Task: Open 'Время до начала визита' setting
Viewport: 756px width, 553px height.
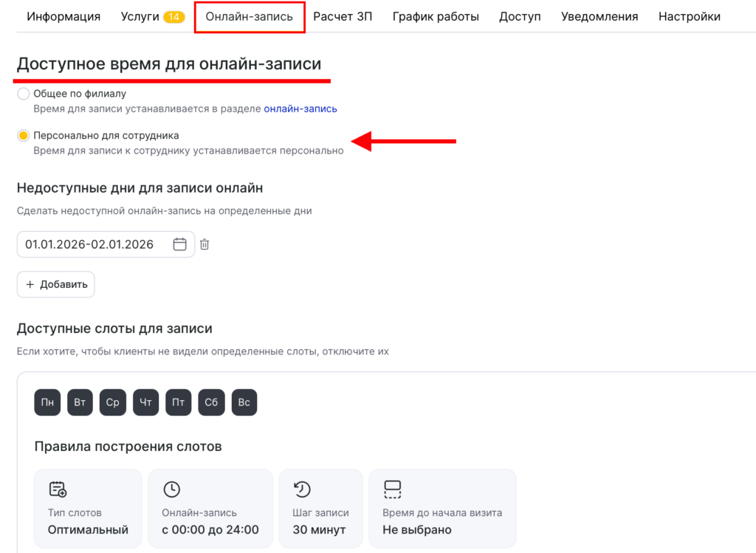Action: 442,509
